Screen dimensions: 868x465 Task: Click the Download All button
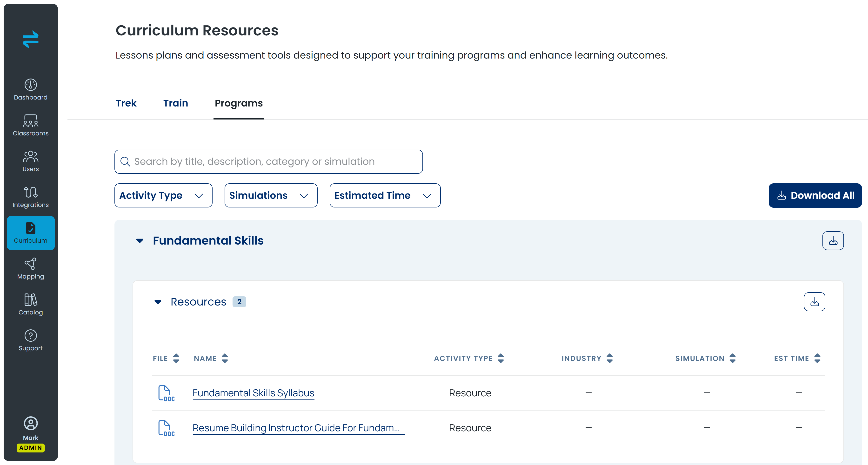click(x=815, y=195)
